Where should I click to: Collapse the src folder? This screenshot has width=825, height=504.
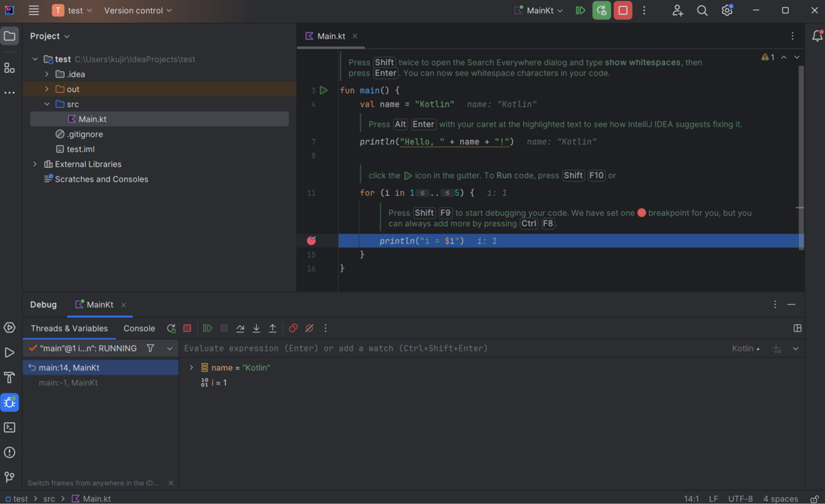47,104
